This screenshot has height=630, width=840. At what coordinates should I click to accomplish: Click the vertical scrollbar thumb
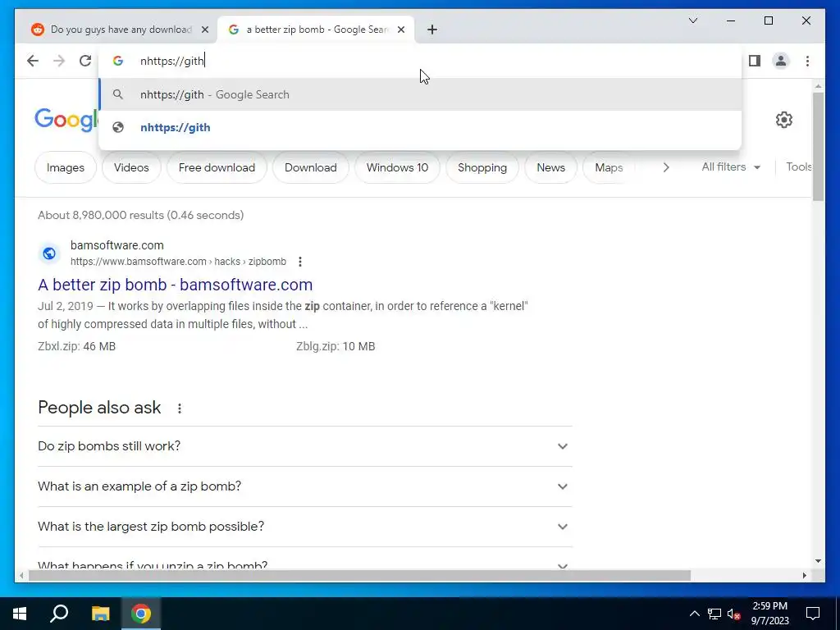(818, 147)
